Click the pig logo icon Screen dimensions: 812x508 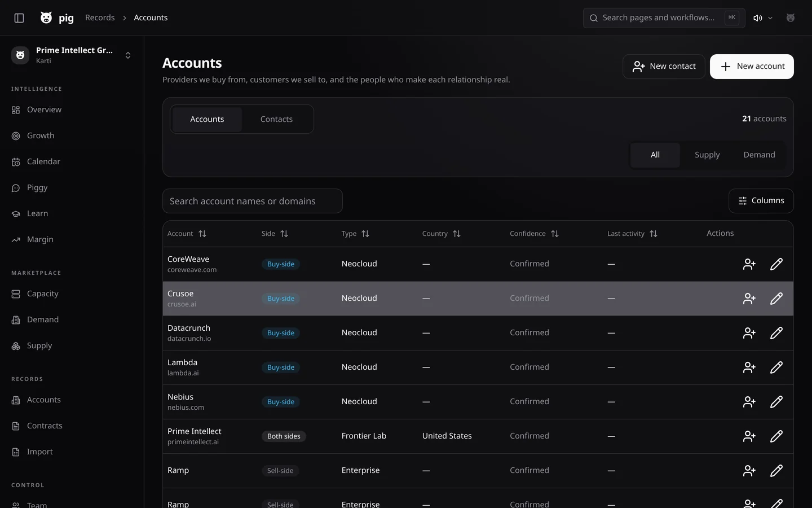pos(46,18)
